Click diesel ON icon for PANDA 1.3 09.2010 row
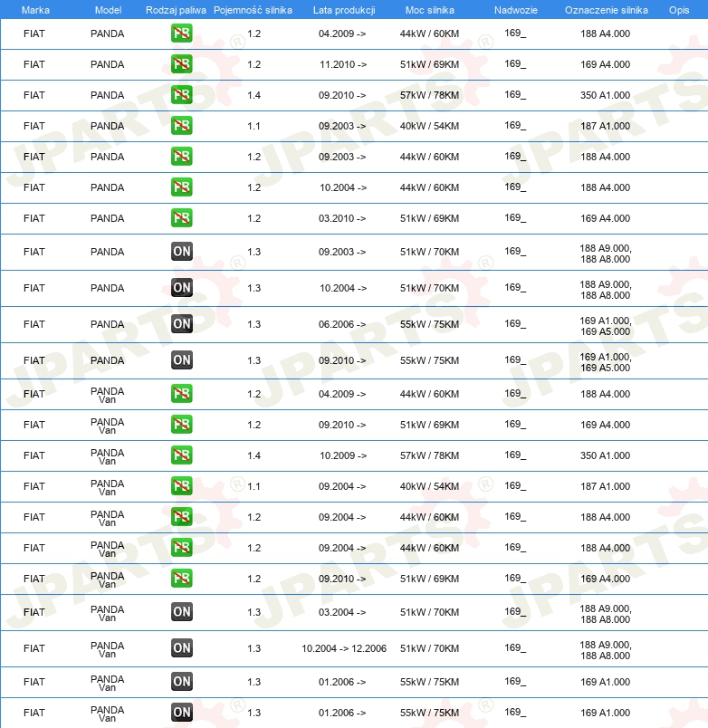This screenshot has width=708, height=728. click(x=181, y=359)
